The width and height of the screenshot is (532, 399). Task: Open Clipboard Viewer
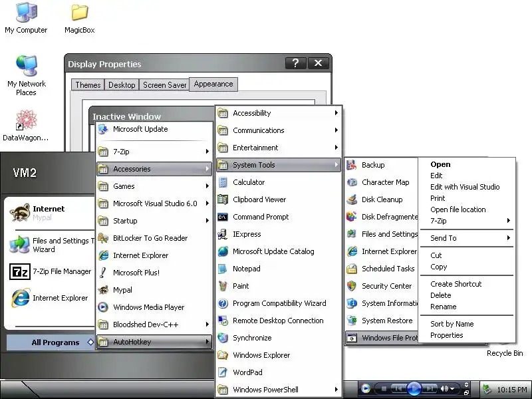(278, 199)
